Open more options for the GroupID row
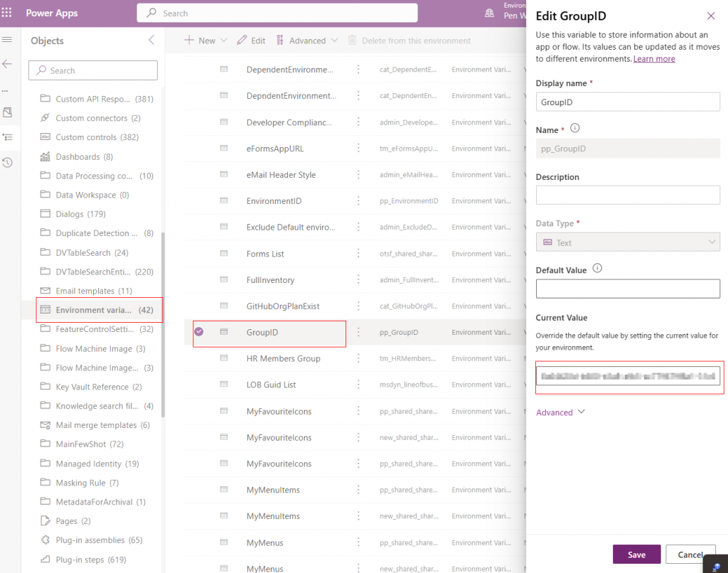Viewport: 728px width, 573px height. click(358, 332)
